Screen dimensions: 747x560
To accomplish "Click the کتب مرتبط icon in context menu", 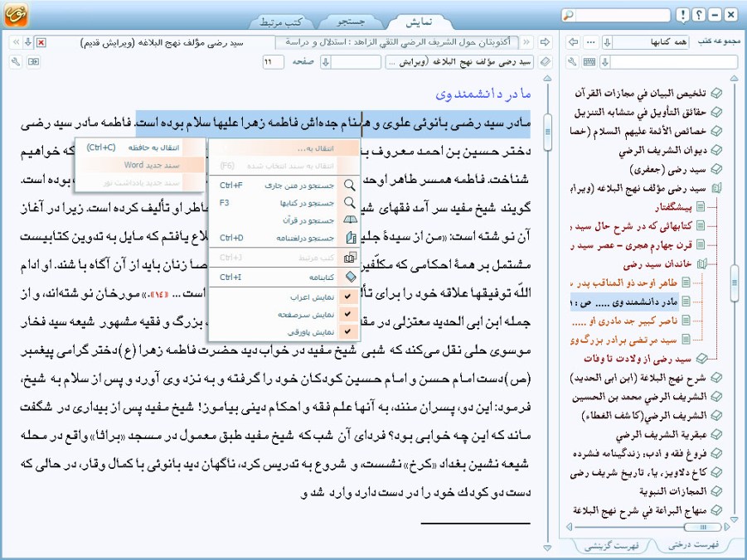I will (350, 258).
